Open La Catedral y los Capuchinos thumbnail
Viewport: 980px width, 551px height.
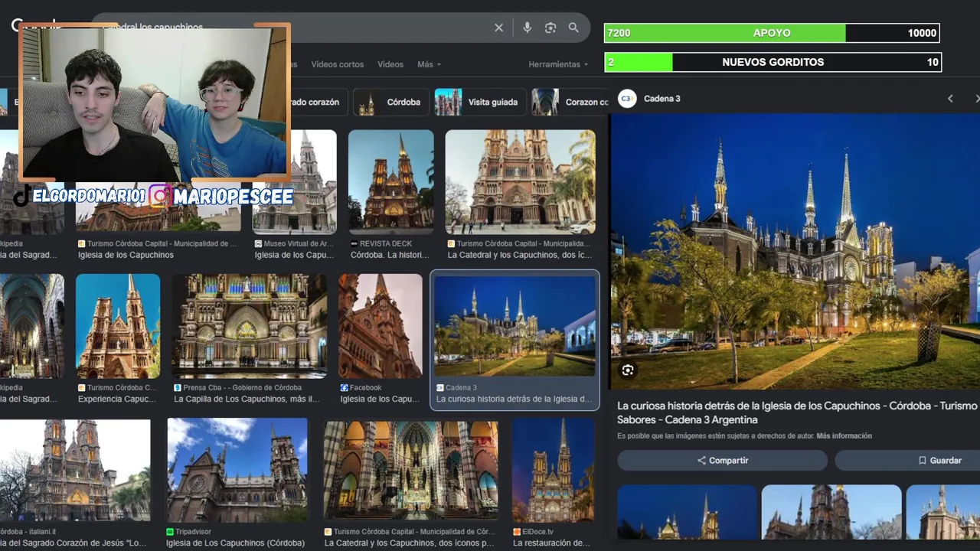tap(521, 181)
